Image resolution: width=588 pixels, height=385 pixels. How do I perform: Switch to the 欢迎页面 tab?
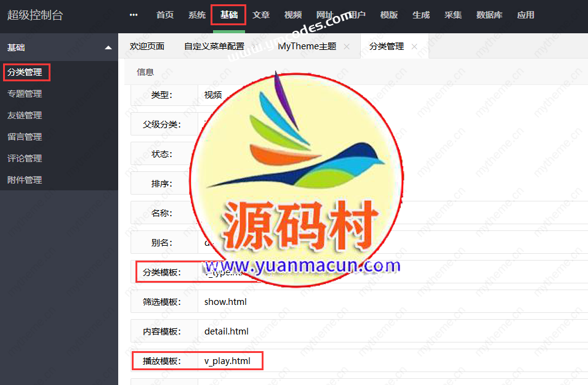coord(147,47)
